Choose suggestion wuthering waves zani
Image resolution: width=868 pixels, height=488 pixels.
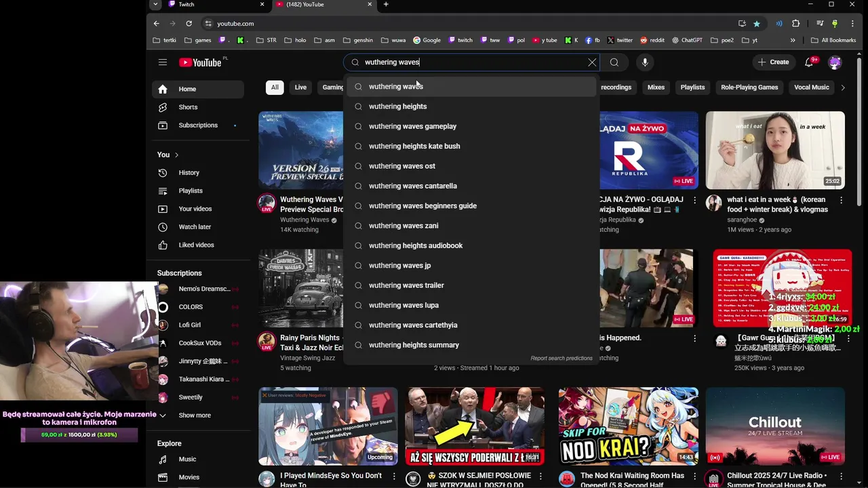tap(471, 226)
